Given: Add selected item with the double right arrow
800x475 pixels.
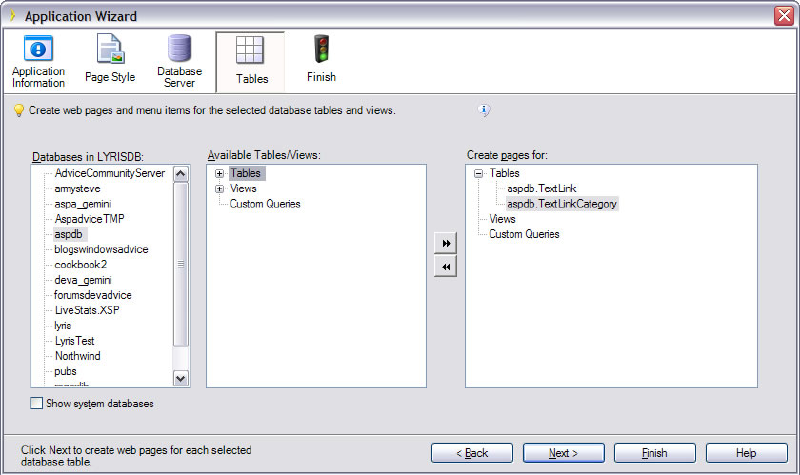Looking at the screenshot, I should [445, 243].
